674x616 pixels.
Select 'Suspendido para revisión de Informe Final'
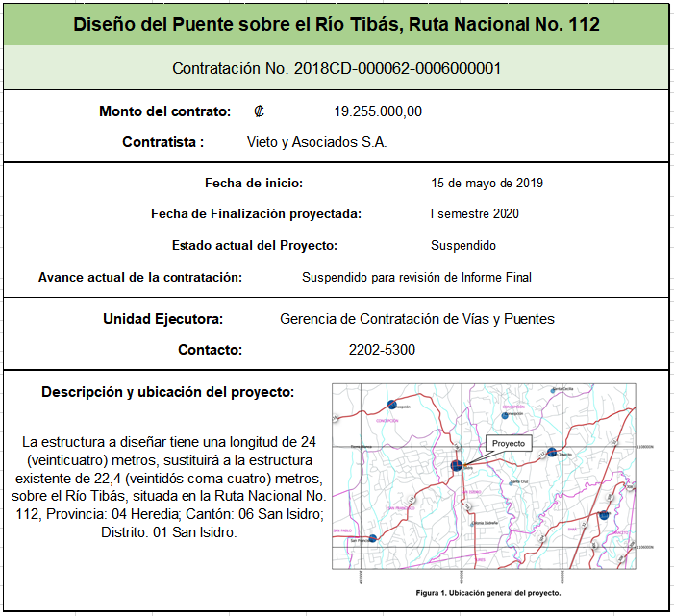coord(416,278)
